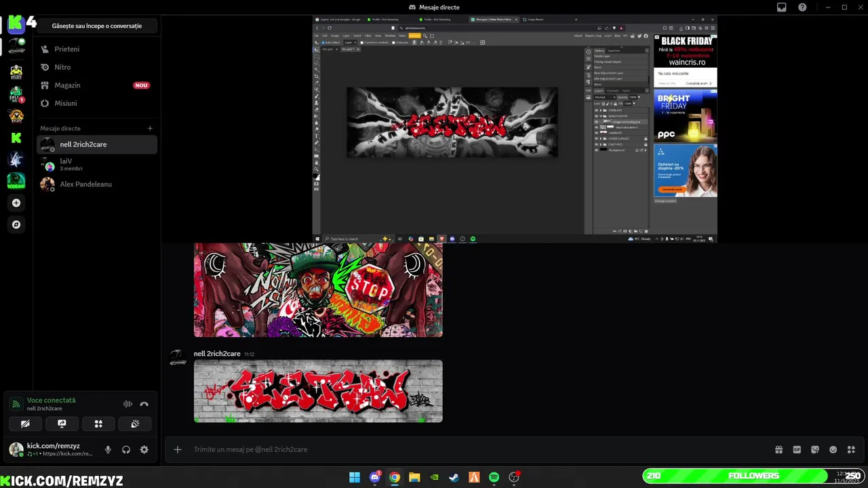Create a new direct message with plus icon
868x488 pixels.
(x=150, y=128)
